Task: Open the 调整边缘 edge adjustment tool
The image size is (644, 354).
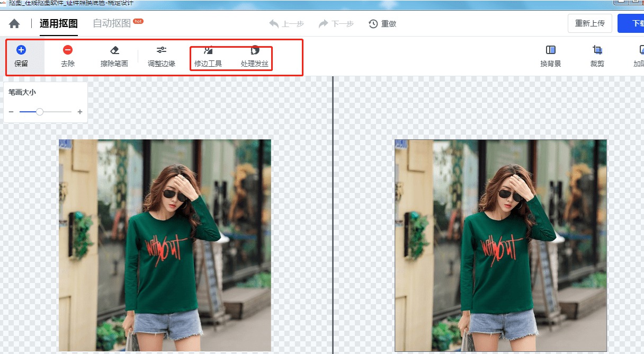Action: [x=162, y=56]
